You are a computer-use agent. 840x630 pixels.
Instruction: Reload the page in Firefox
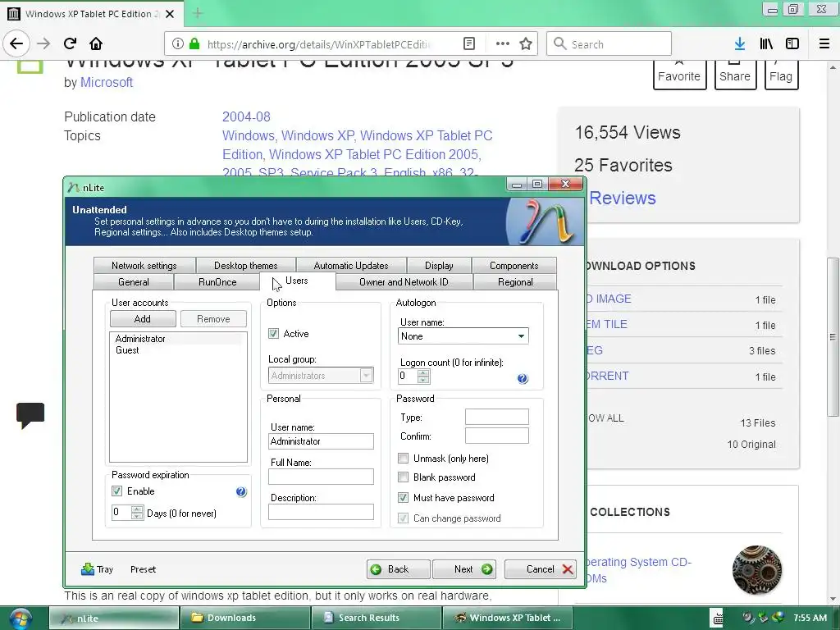click(x=71, y=43)
